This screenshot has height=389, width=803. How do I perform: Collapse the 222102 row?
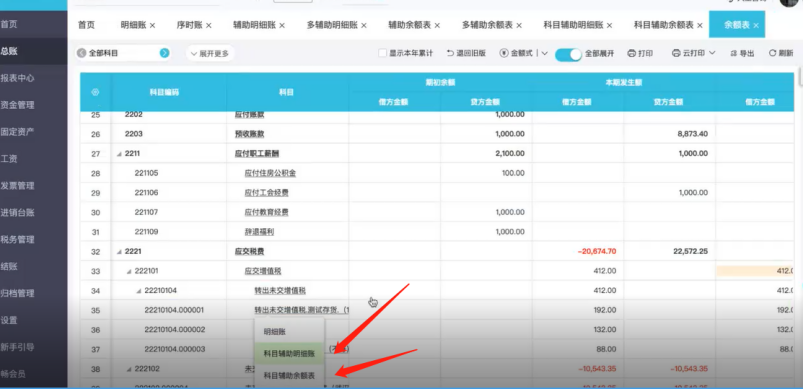pos(129,369)
